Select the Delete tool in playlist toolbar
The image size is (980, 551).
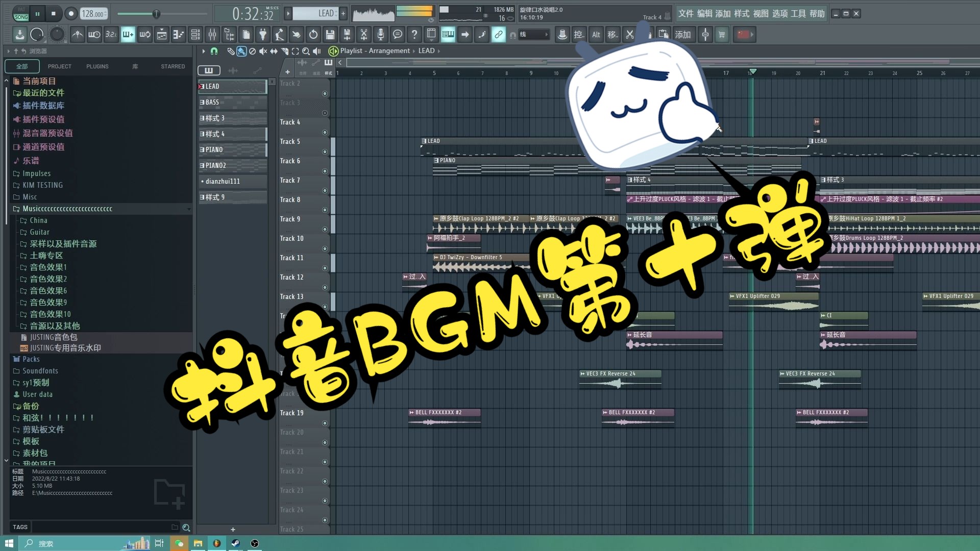(252, 51)
